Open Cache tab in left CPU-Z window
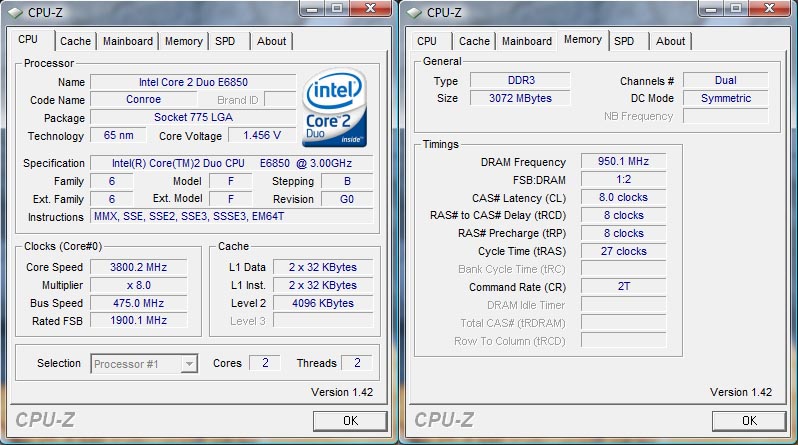The image size is (798, 445). tap(75, 41)
